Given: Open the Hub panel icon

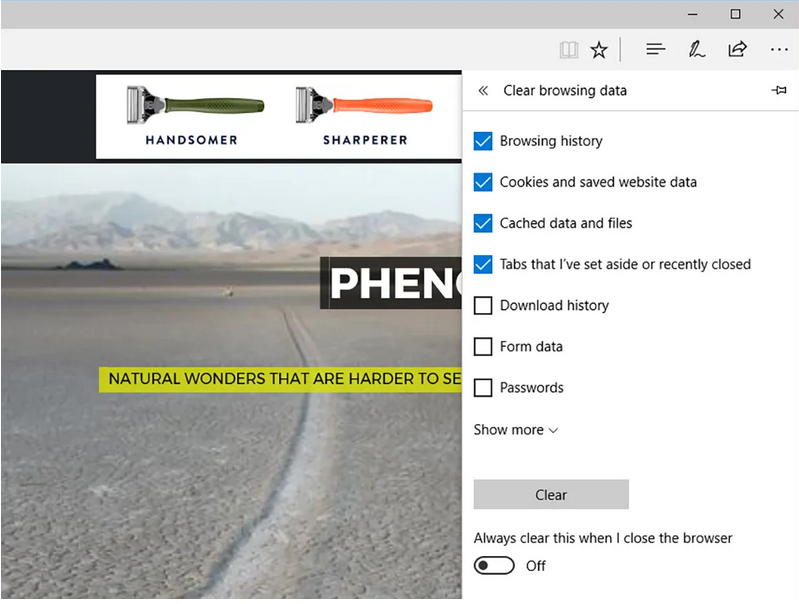Looking at the screenshot, I should click(656, 49).
